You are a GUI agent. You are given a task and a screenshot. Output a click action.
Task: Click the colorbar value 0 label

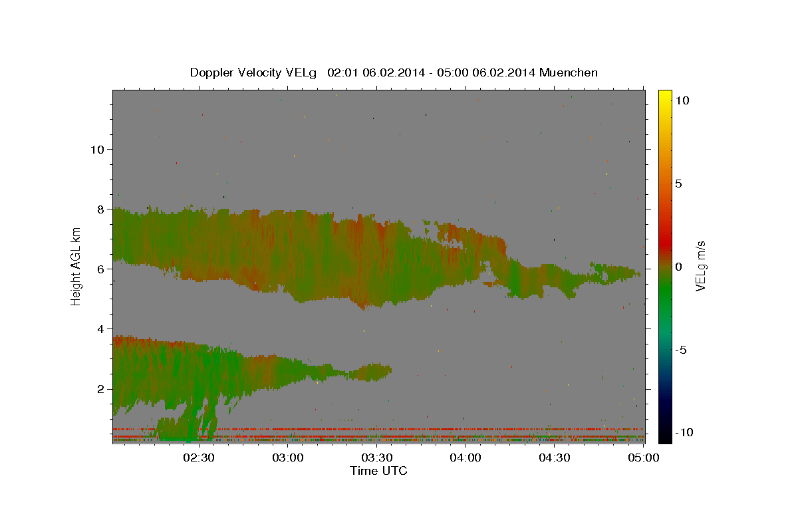click(678, 267)
